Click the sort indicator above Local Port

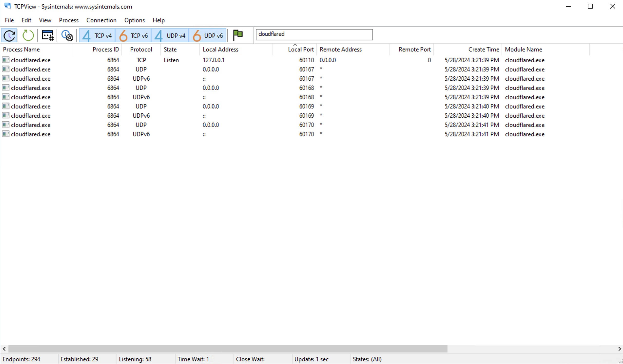tap(295, 45)
